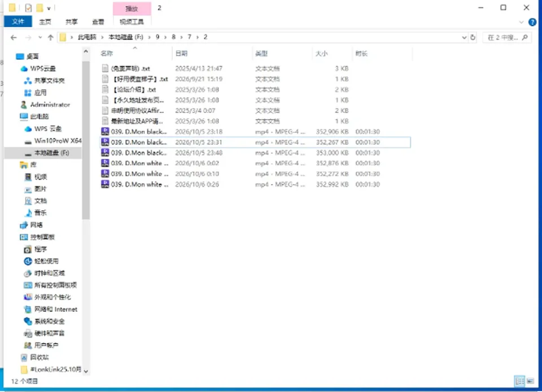Select the 【好用便宜梯子】.txt file
Image resolution: width=542 pixels, height=392 pixels.
(255, 79)
